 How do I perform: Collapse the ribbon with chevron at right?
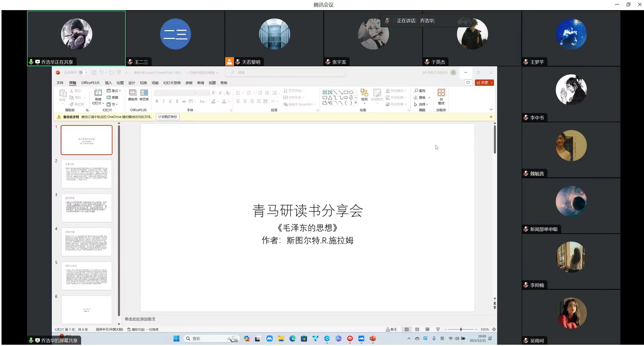pyautogui.click(x=491, y=110)
